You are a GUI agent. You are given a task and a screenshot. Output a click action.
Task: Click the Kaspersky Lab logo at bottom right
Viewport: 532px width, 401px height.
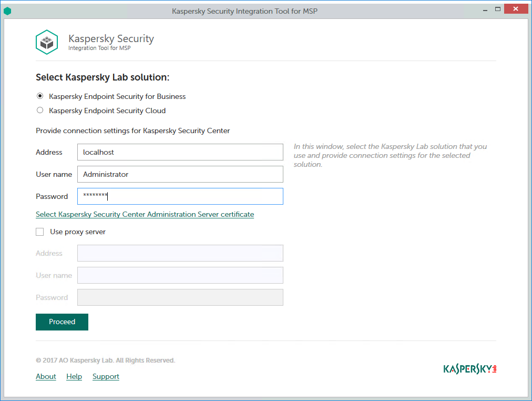click(470, 369)
